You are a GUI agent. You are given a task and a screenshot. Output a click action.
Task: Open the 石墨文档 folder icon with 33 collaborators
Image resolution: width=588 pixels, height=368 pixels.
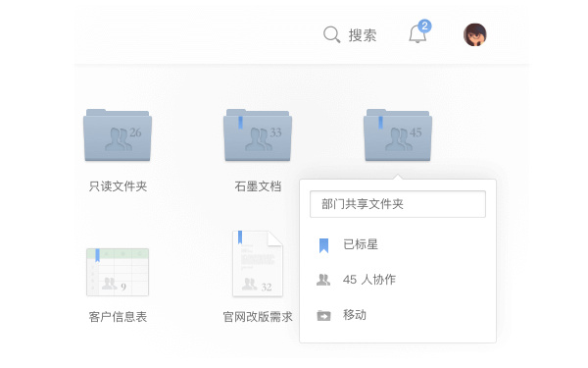click(x=258, y=135)
